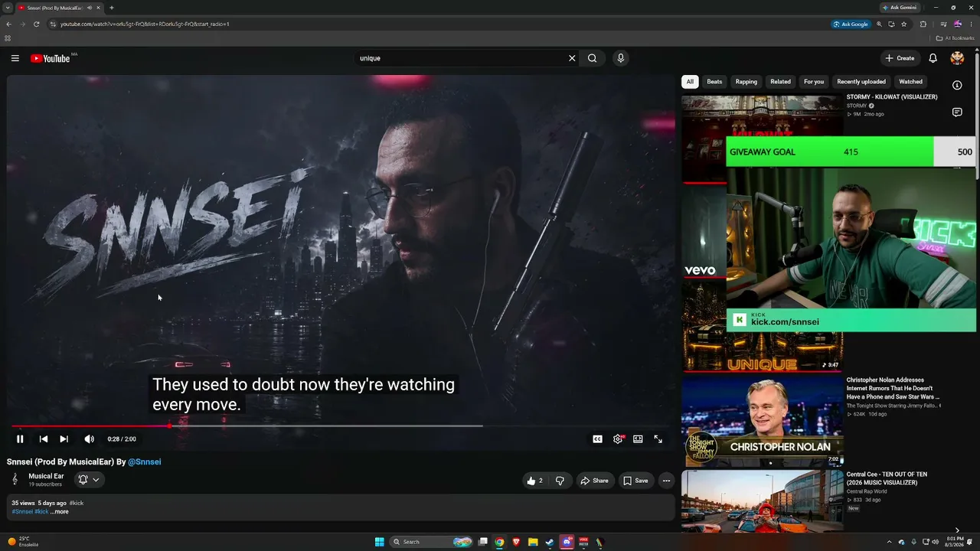
Task: Open a new browser tab
Action: pos(112,8)
